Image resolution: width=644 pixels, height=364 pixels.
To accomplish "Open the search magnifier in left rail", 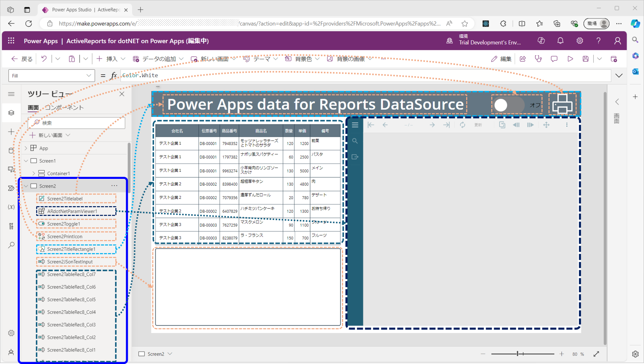I will [x=11, y=245].
